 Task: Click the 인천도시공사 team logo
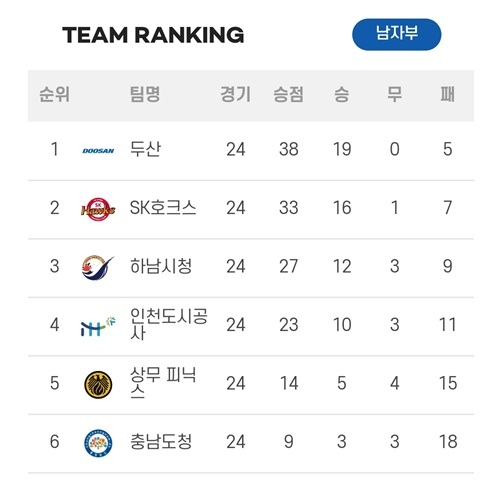coord(98,326)
